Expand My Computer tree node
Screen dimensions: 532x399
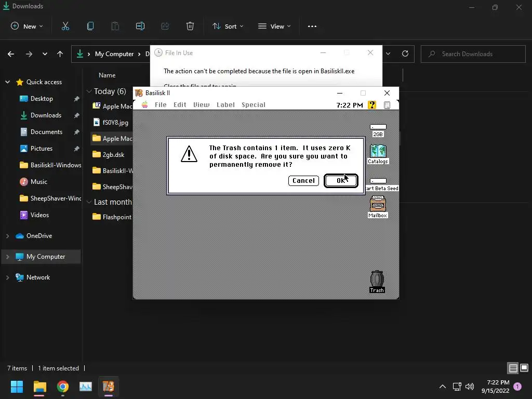pyautogui.click(x=7, y=257)
